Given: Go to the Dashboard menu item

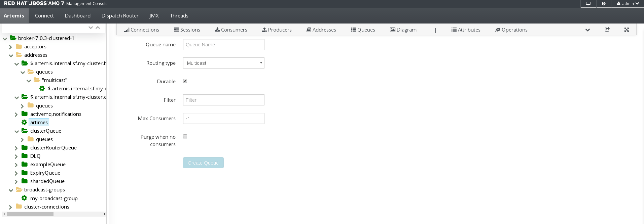Looking at the screenshot, I should (78, 15).
